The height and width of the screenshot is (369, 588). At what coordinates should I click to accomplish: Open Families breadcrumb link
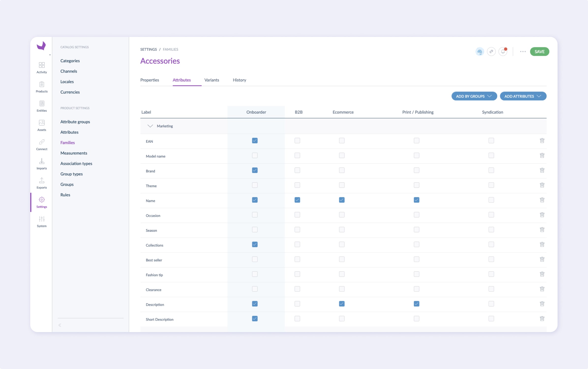(x=170, y=49)
